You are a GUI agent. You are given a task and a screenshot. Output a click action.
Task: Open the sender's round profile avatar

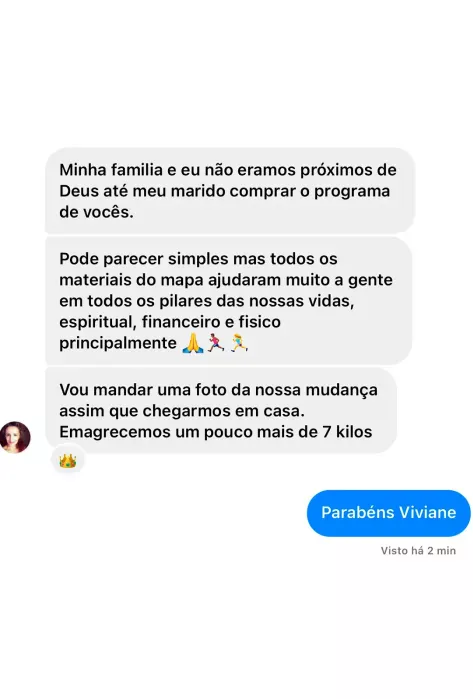(15, 437)
